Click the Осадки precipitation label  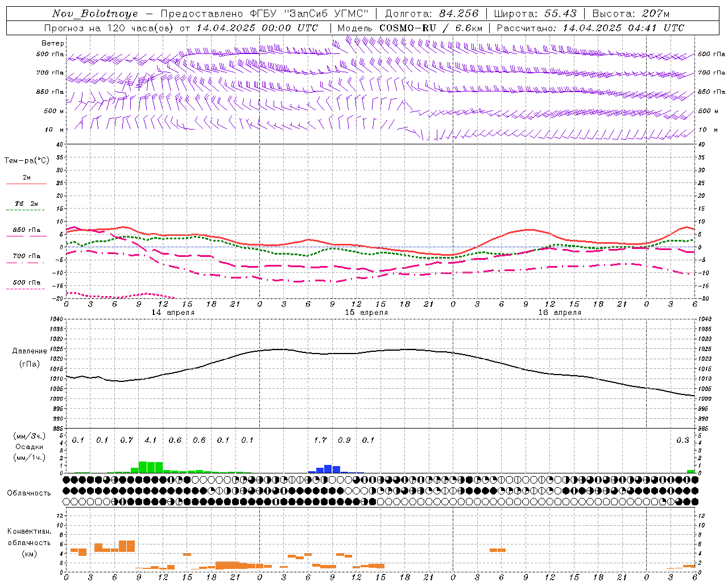29,447
